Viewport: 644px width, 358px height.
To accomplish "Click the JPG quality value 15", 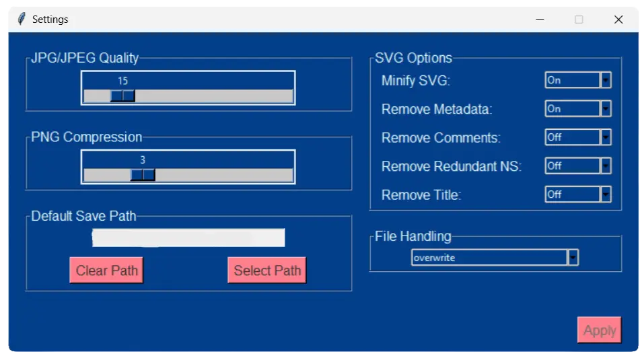I will click(122, 81).
